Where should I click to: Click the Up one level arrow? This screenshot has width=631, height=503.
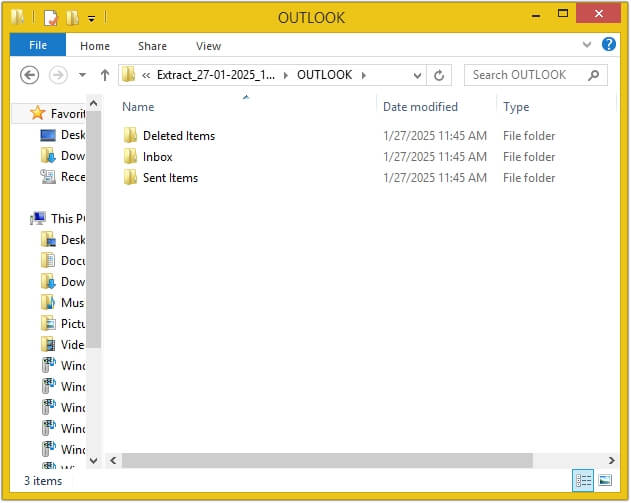[x=104, y=75]
